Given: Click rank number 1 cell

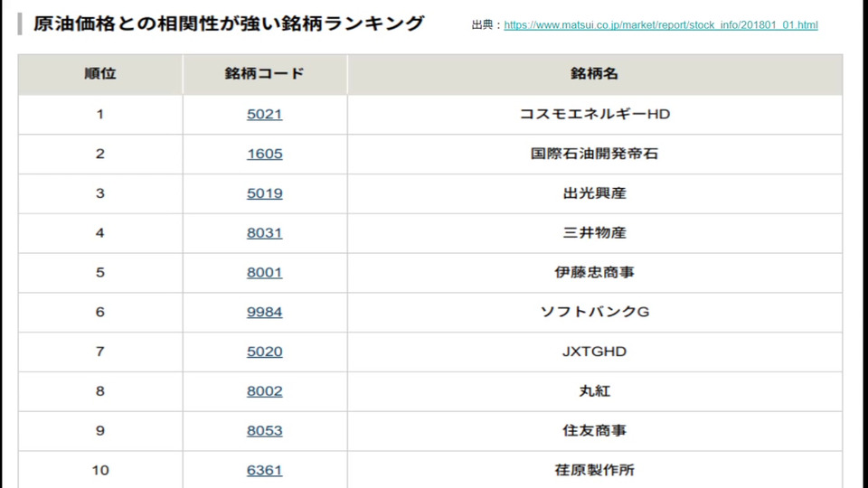Looking at the screenshot, I should point(100,114).
